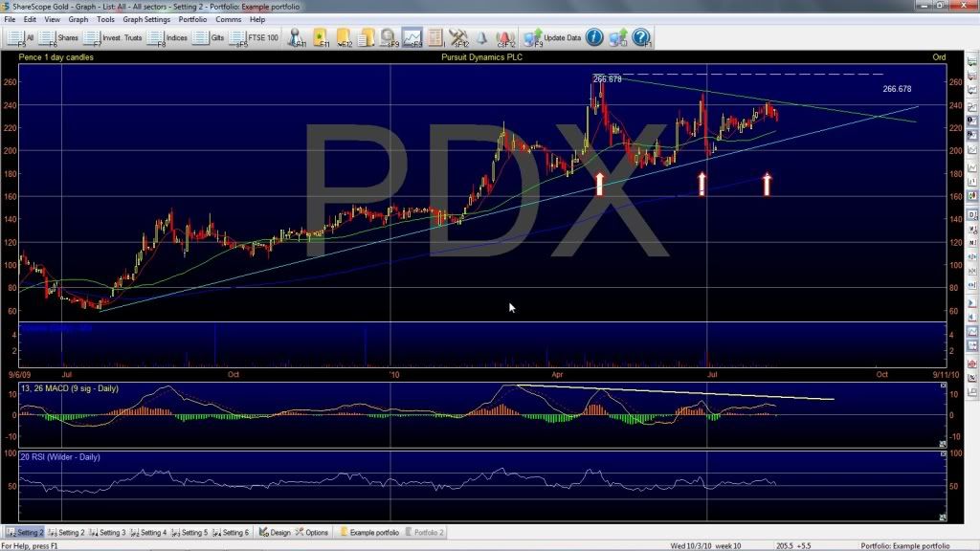Screen dimensions: 980x551
Task: Select the line graph view toolbar icon
Action: tap(412, 38)
